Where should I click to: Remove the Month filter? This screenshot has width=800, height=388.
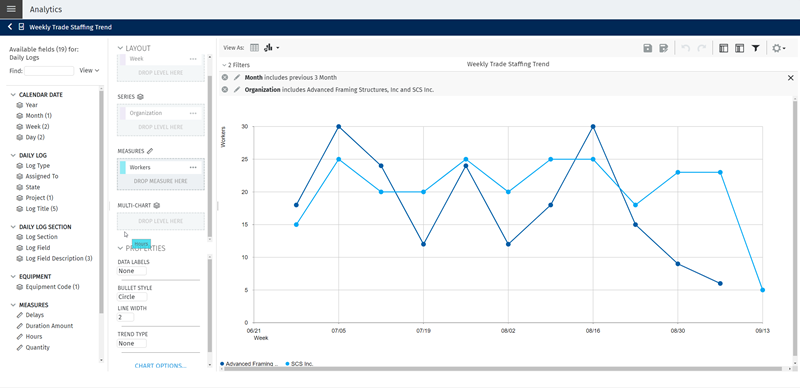coord(225,78)
